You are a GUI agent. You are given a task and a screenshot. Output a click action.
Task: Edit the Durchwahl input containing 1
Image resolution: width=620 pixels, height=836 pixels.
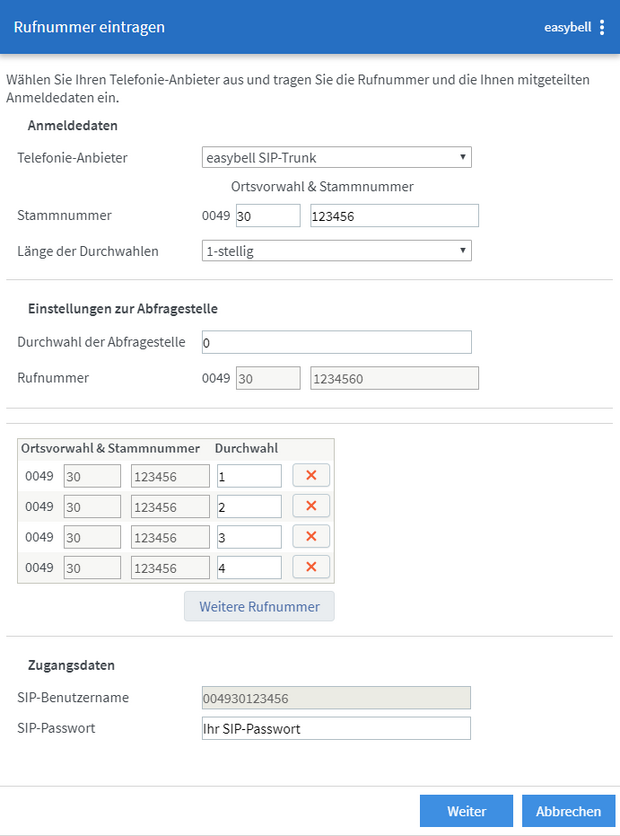coord(248,476)
